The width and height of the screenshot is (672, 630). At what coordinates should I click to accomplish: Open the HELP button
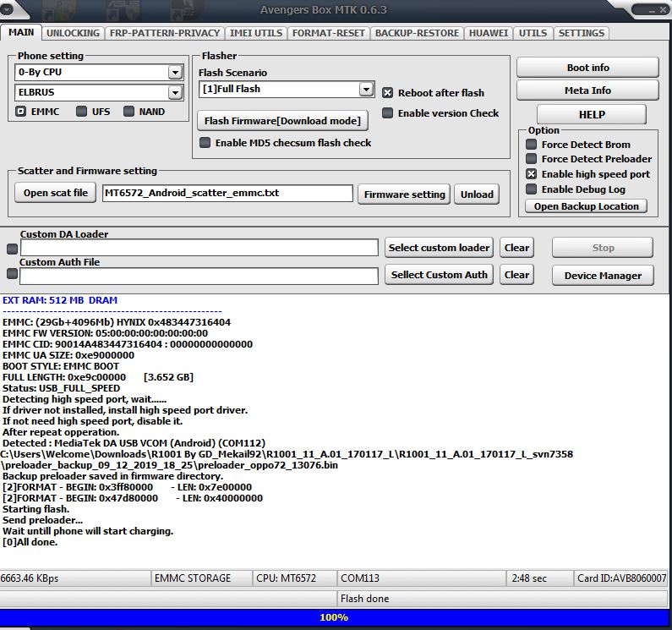click(592, 114)
